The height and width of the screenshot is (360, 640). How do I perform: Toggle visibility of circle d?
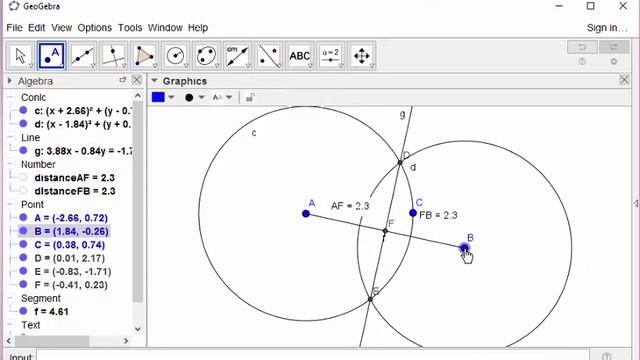[23, 124]
